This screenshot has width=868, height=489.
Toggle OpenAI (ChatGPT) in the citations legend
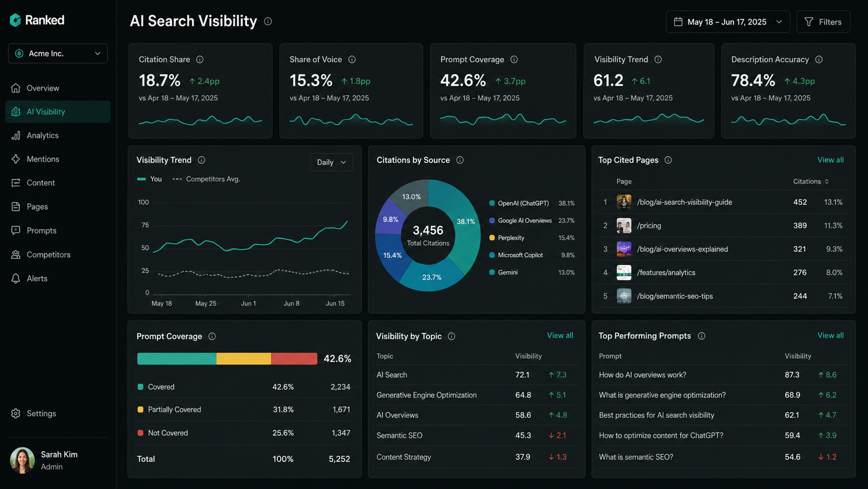pyautogui.click(x=532, y=203)
